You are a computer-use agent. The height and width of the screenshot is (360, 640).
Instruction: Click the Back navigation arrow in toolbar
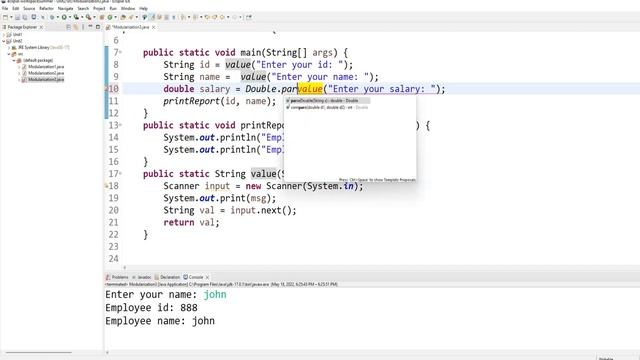tap(222, 17)
